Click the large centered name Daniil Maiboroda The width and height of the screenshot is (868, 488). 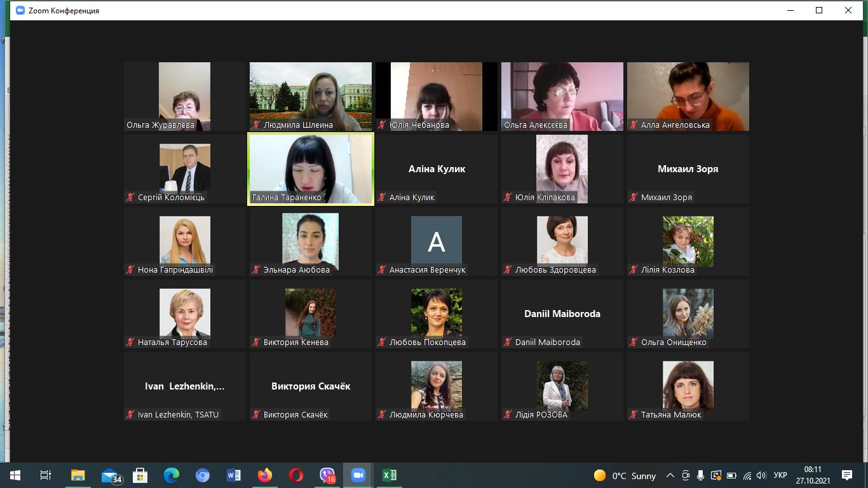click(562, 314)
